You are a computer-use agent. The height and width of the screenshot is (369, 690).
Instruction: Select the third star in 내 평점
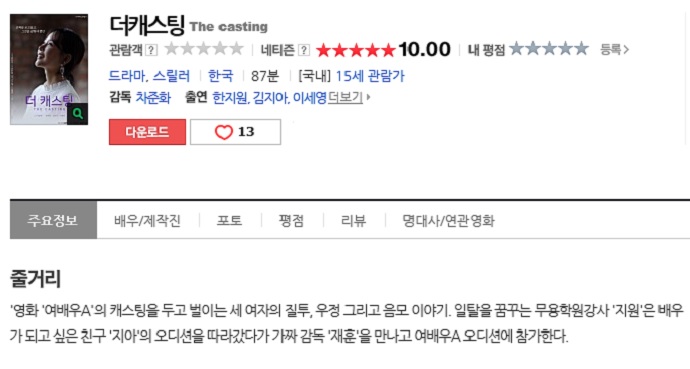click(x=549, y=49)
